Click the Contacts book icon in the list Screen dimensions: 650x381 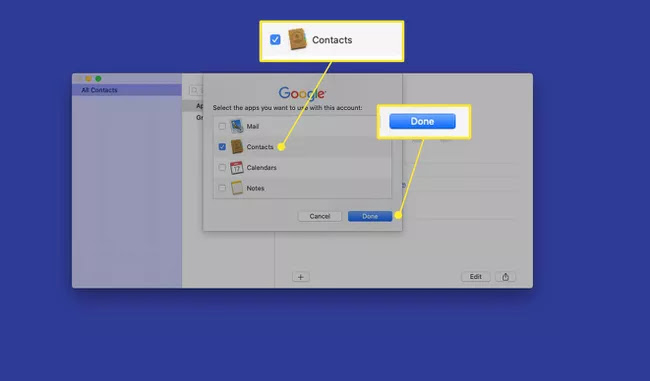pos(237,147)
